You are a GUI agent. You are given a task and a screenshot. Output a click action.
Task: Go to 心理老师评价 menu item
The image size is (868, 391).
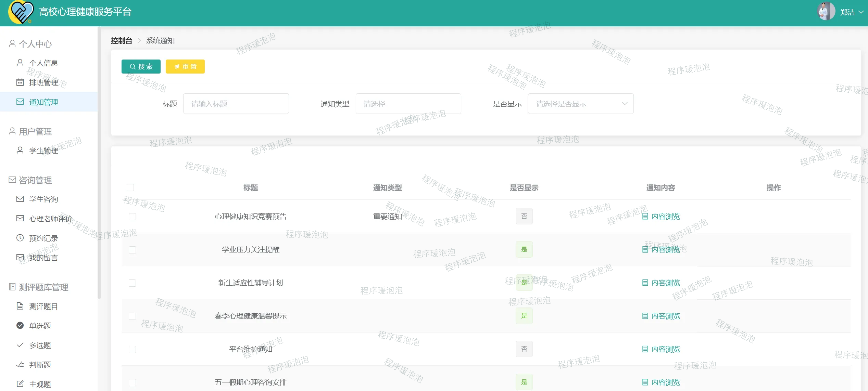50,219
